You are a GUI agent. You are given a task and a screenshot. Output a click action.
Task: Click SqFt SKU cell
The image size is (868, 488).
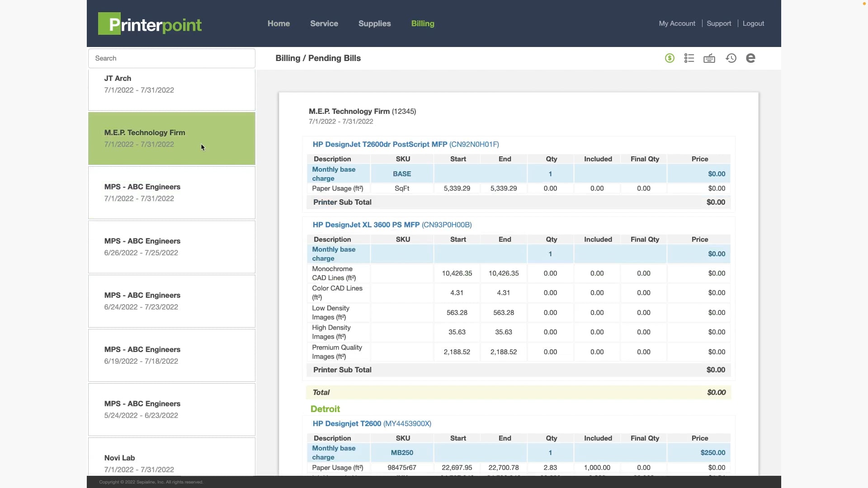[x=402, y=188]
